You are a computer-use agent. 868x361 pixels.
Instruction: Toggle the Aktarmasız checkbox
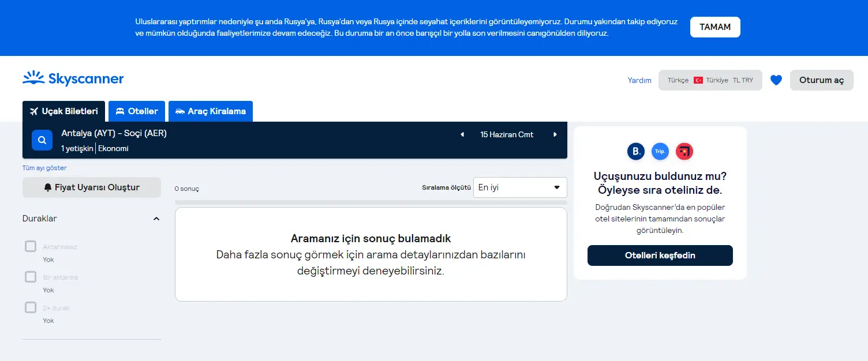click(31, 246)
